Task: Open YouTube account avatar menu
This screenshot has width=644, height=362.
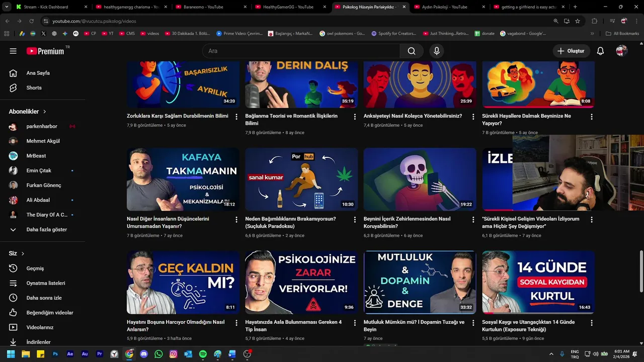Action: pos(621,51)
